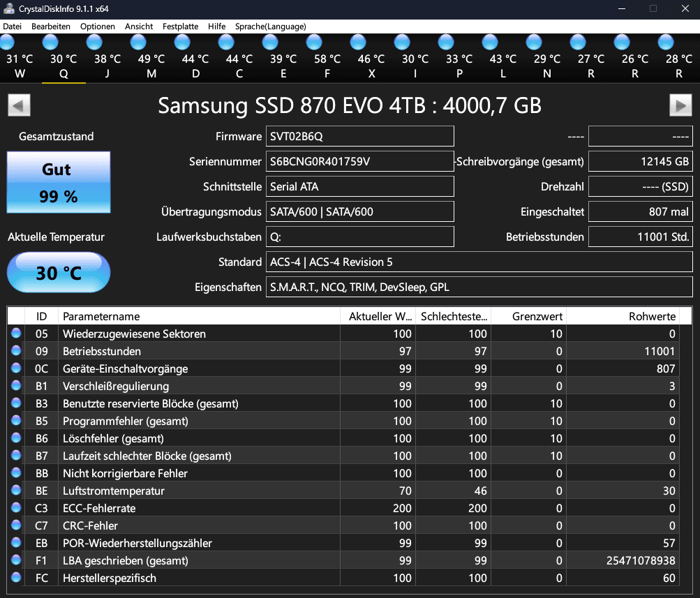The height and width of the screenshot is (598, 700).
Task: Click the Eingeschaltet value 807 mal
Action: coord(641,211)
